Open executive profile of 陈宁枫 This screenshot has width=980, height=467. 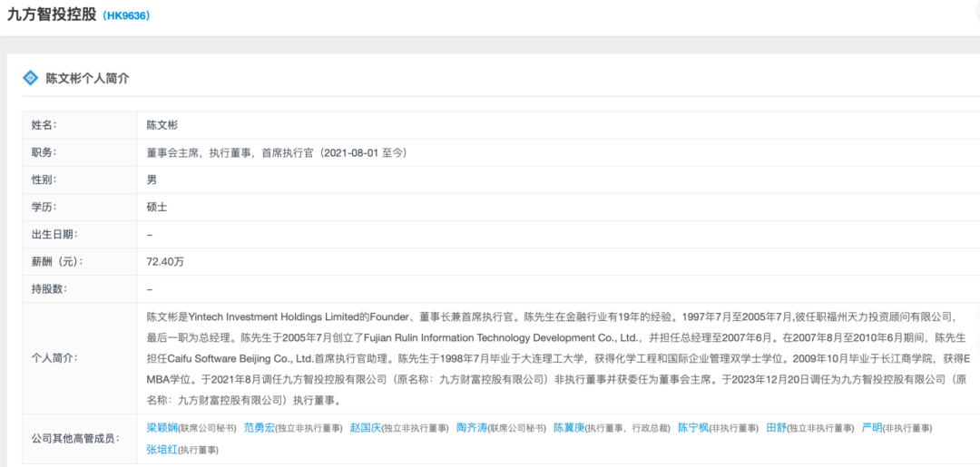pos(693,428)
